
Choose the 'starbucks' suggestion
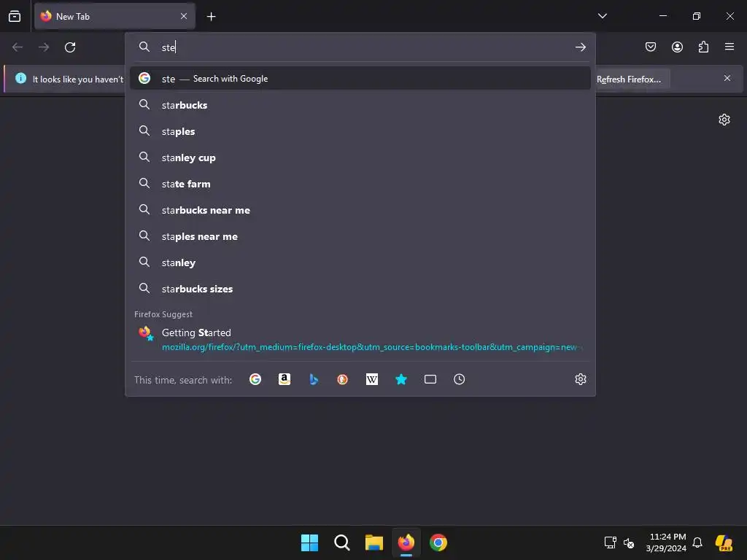coord(360,105)
